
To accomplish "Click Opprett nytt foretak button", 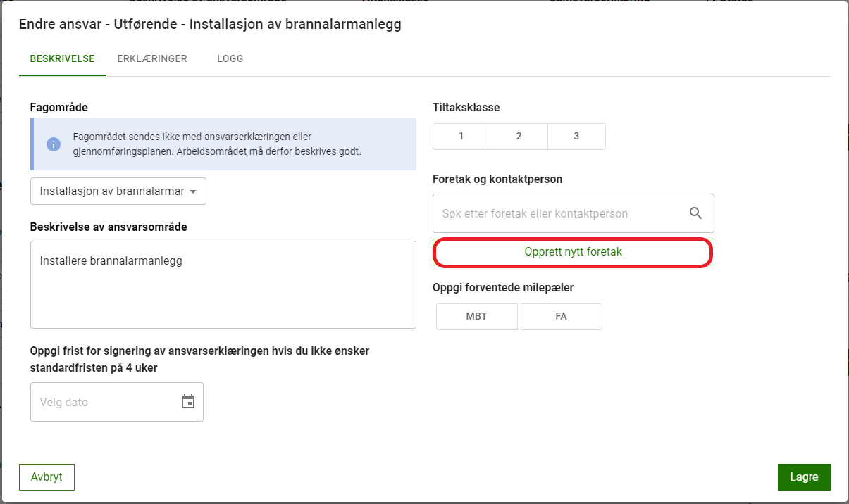I will [x=573, y=252].
